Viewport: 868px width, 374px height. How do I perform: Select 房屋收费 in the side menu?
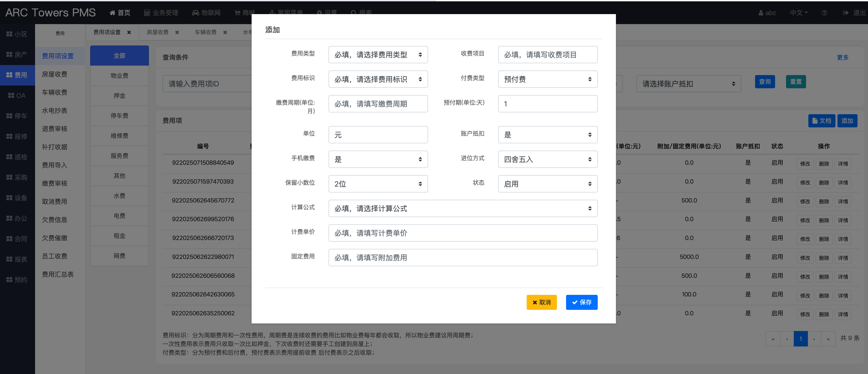pyautogui.click(x=55, y=74)
